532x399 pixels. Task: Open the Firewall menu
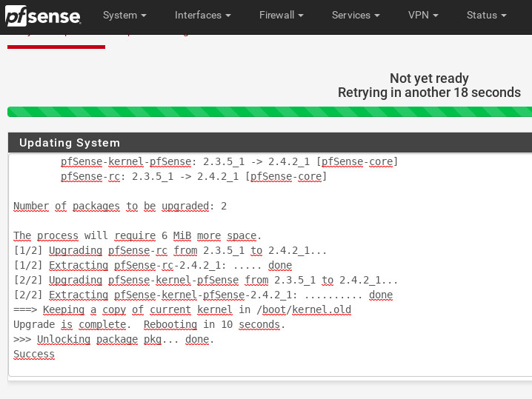281,16
